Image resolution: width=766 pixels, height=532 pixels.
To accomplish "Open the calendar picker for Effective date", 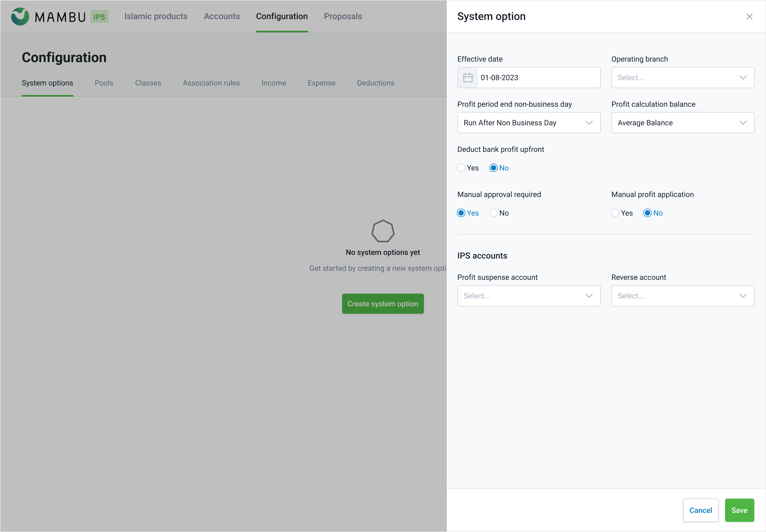I will (468, 77).
